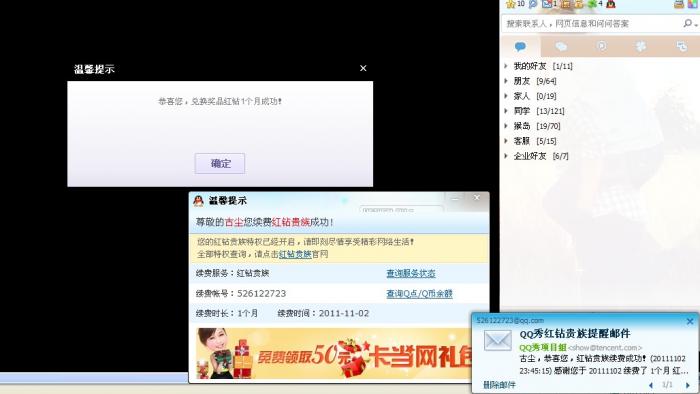Open the Tencent Weibo icon in QQ header
Image resolution: width=700 pixels, height=394 pixels.
(x=533, y=4)
